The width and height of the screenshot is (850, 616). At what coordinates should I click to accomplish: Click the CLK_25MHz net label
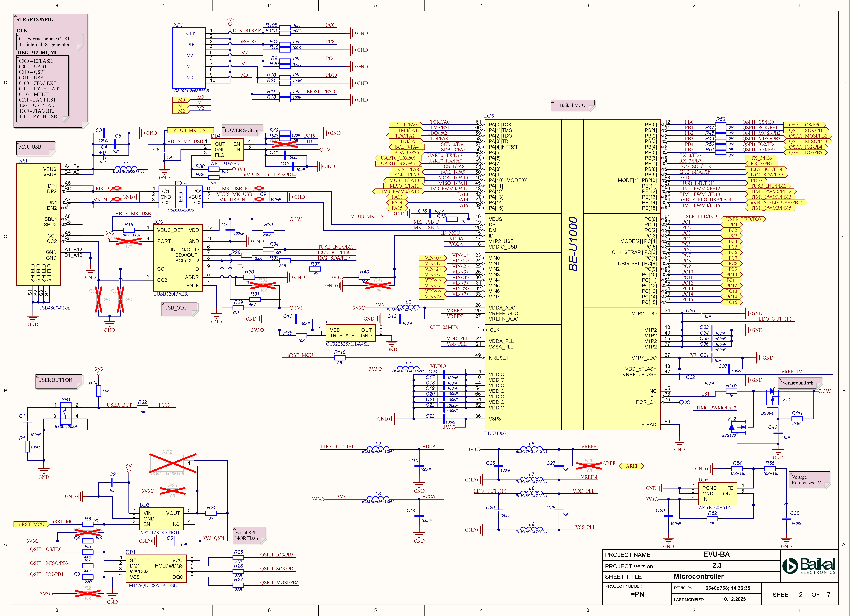click(x=444, y=327)
